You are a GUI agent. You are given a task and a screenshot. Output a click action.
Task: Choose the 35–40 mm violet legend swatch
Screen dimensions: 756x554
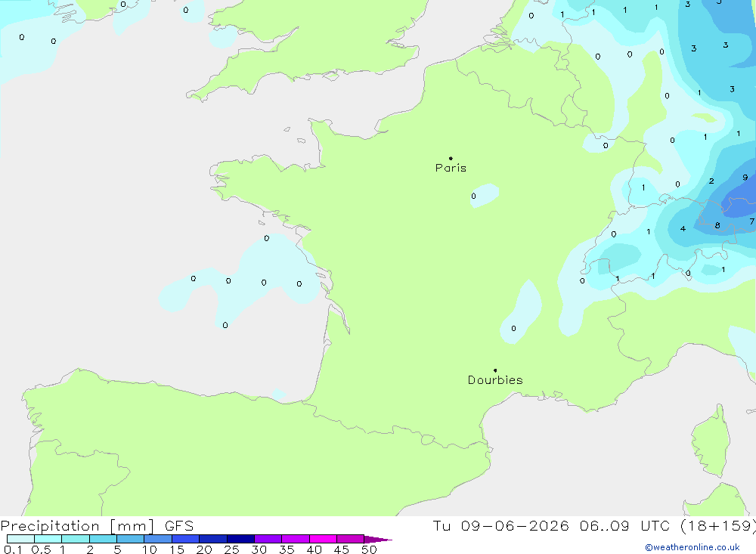(296, 539)
